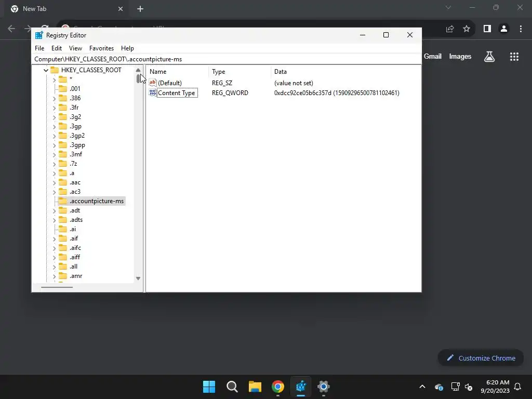Select the .aif key in tree
This screenshot has height=399, width=532.
[x=74, y=238]
